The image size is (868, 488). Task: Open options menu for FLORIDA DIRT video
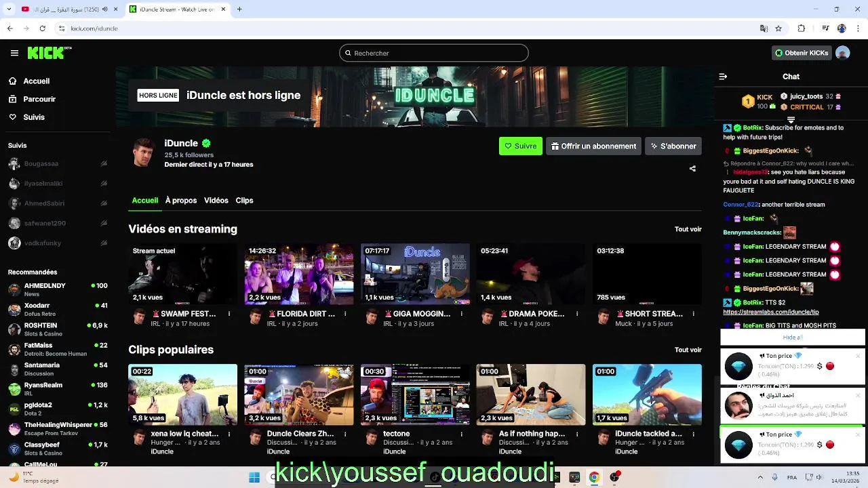coord(345,314)
